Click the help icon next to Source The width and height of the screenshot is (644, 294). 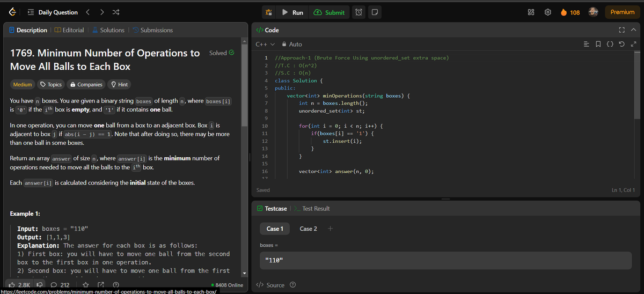click(292, 285)
